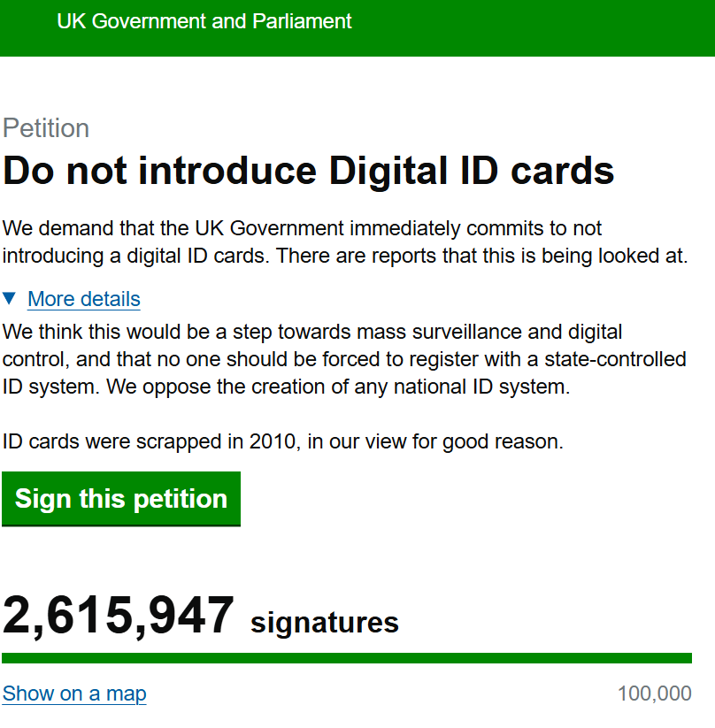
Task: Collapse the More details disclosure triangle
Action: [10, 298]
